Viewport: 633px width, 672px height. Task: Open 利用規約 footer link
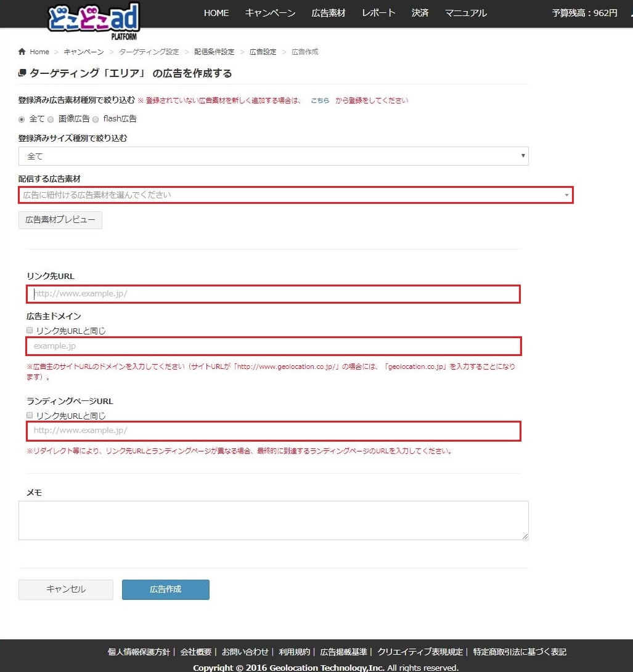point(294,652)
